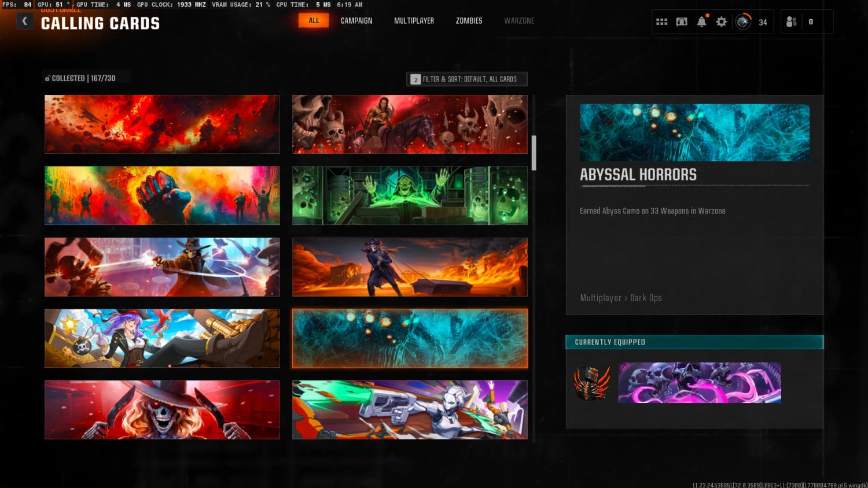Go back using the back arrow
The image size is (868, 488).
pos(24,21)
